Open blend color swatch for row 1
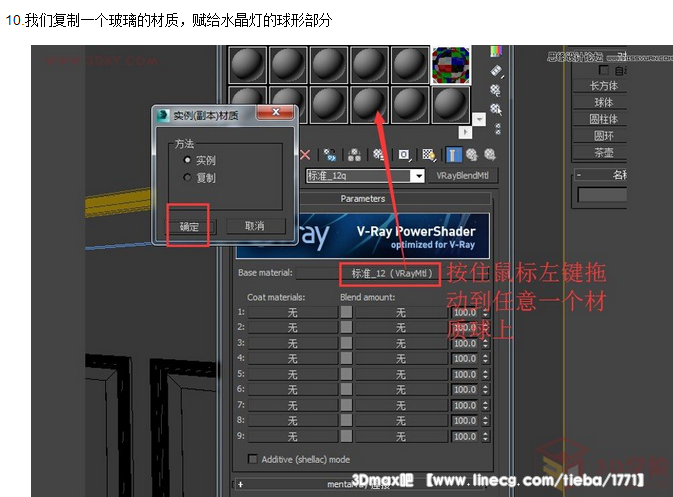This screenshot has width=673, height=497. click(346, 312)
